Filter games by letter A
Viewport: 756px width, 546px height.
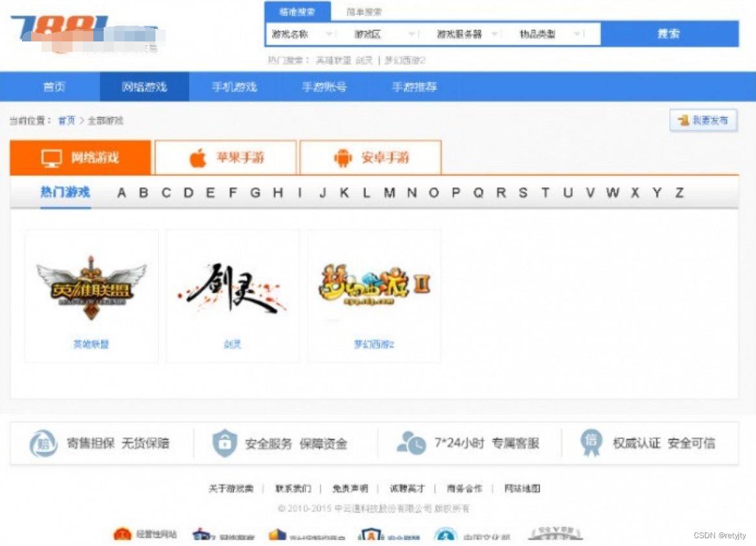pos(122,193)
